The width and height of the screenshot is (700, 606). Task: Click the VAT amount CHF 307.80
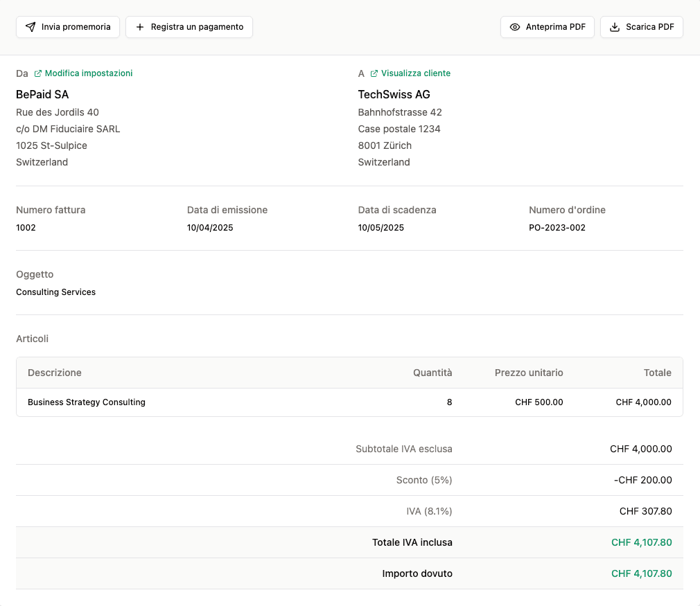tap(645, 511)
